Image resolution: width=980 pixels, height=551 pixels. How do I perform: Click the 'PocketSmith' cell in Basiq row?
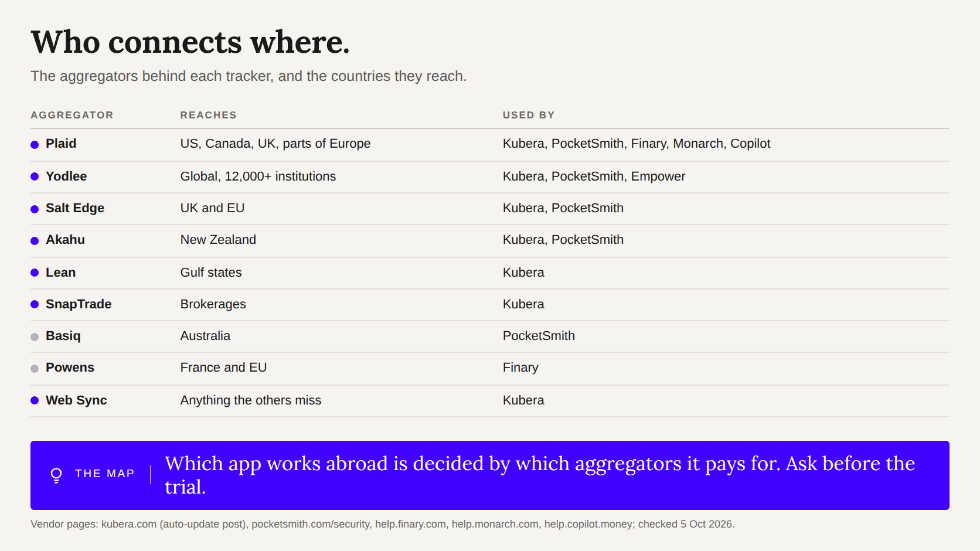tap(539, 336)
